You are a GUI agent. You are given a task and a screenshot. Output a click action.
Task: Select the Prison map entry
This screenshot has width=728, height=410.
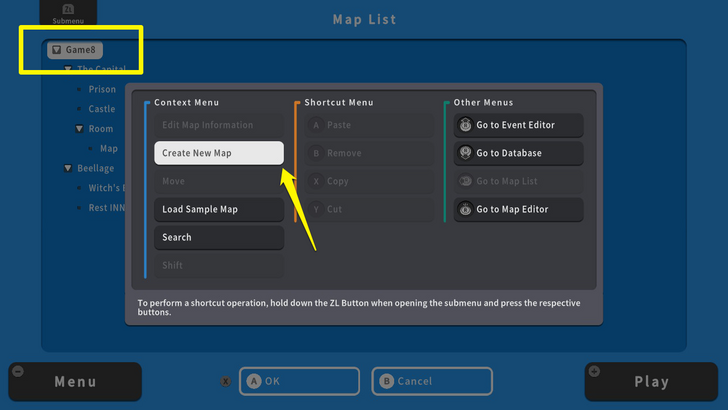pyautogui.click(x=102, y=89)
